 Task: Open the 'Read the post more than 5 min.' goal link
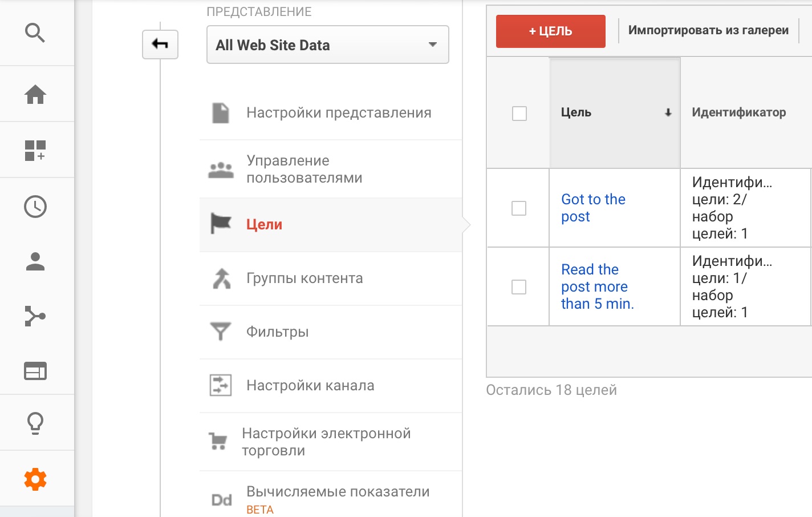pos(596,286)
